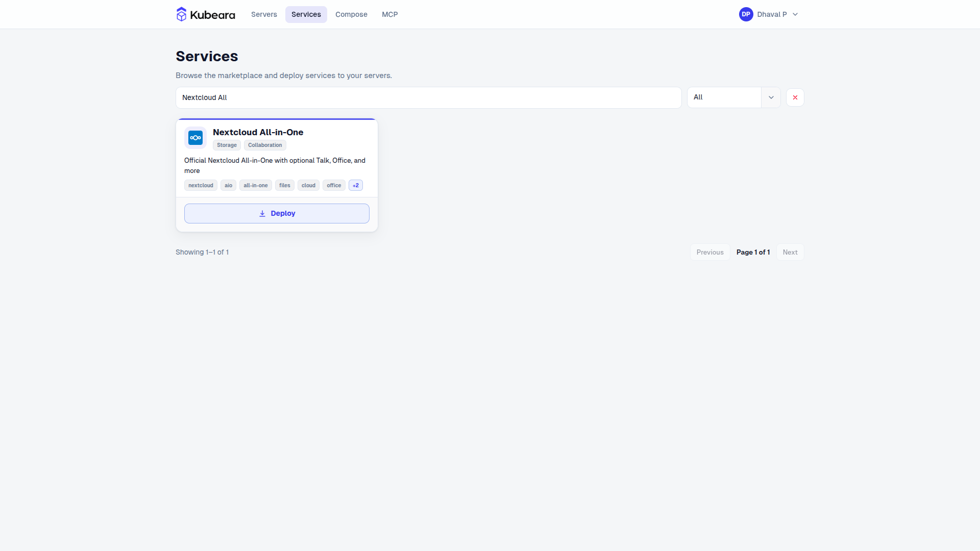Screen dimensions: 980x551
Task: Focus the search field containing Nextcloud All
Action: [x=429, y=97]
